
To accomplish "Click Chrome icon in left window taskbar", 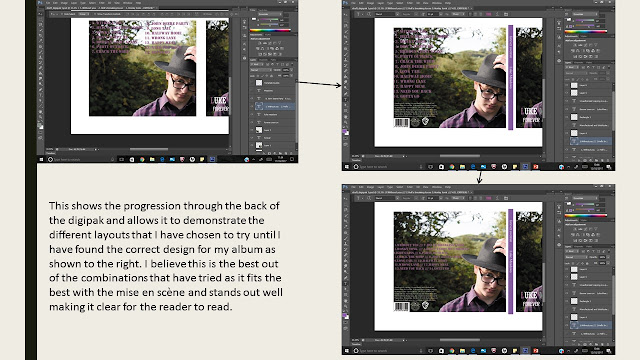I will [142, 159].
